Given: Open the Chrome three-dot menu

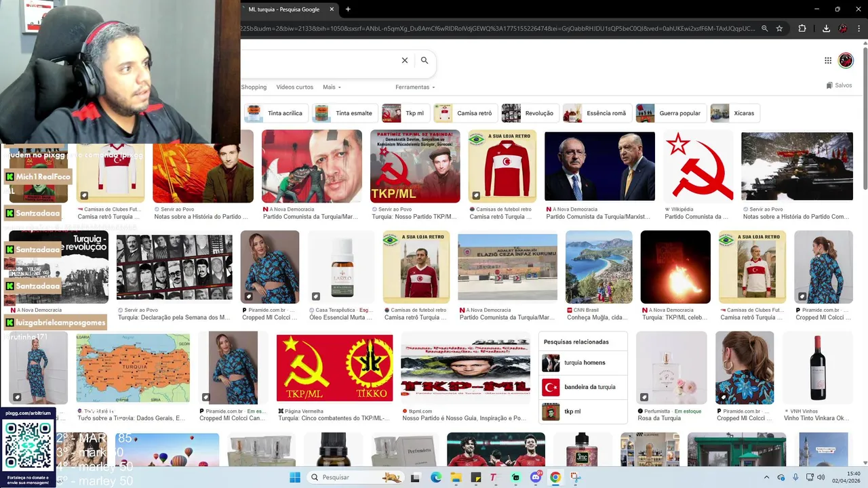Looking at the screenshot, I should pyautogui.click(x=860, y=28).
